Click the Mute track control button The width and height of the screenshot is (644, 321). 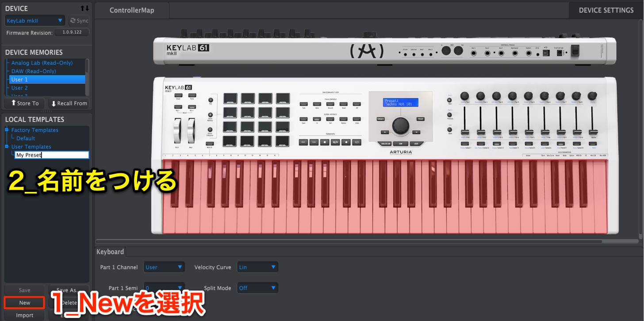point(317,104)
